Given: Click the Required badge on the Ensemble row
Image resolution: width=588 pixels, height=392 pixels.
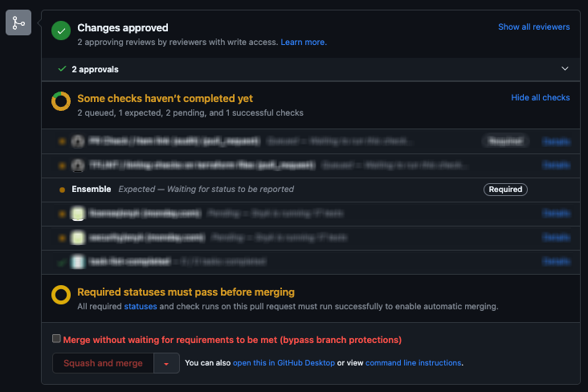Looking at the screenshot, I should tap(505, 190).
